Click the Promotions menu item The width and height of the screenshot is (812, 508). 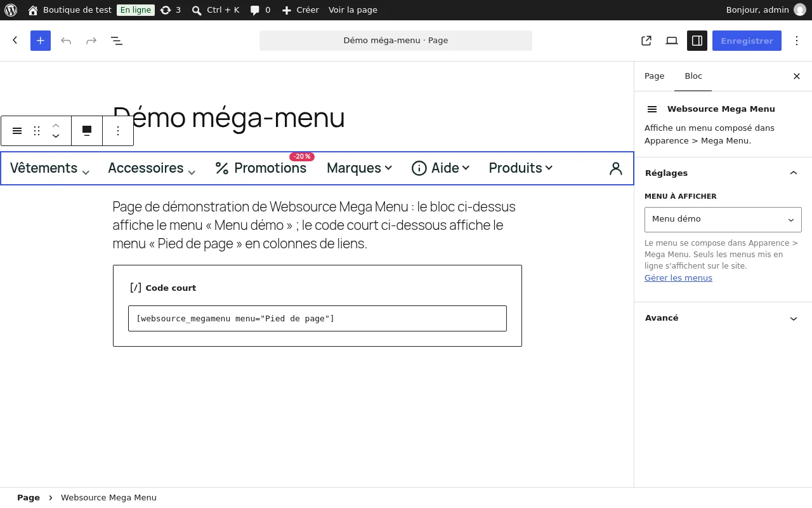tap(261, 168)
